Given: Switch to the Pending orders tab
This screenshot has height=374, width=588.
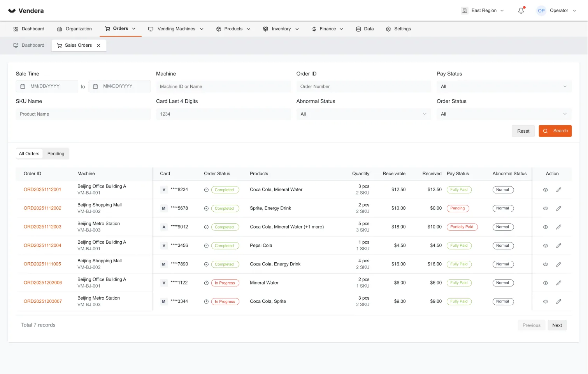Looking at the screenshot, I should click(x=56, y=154).
